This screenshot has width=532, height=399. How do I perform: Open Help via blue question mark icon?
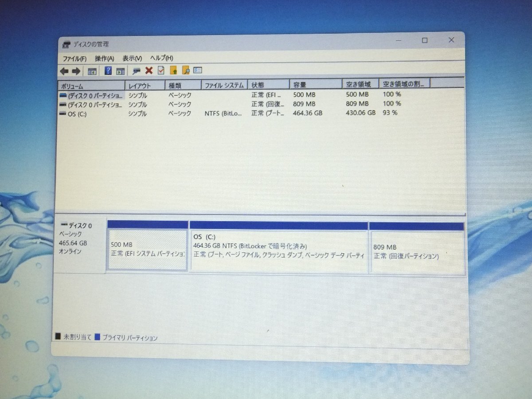click(x=108, y=70)
